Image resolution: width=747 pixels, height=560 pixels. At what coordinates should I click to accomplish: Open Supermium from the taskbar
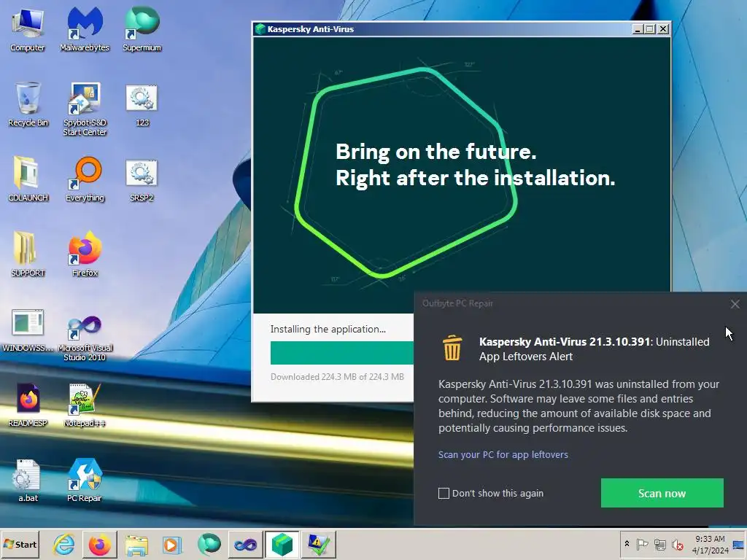[209, 544]
